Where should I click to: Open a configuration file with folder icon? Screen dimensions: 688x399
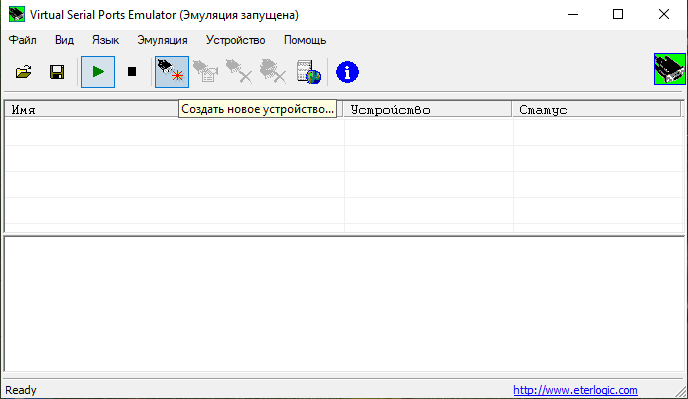(24, 72)
